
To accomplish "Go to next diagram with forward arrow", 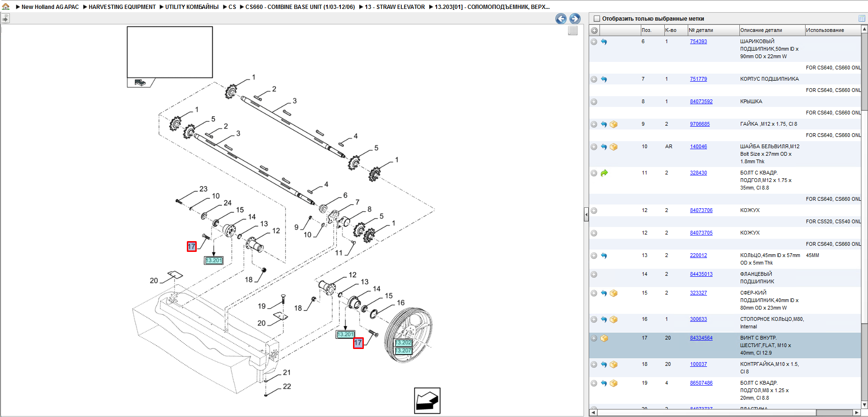I will [x=575, y=19].
